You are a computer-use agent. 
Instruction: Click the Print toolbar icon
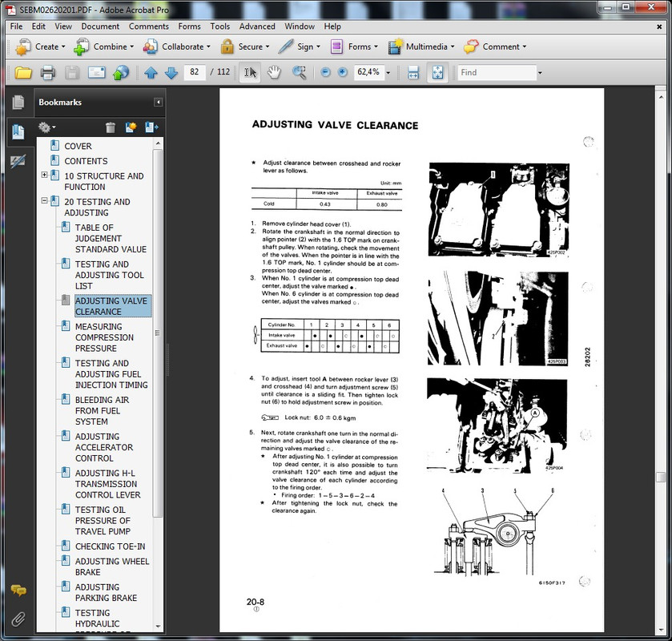pos(47,72)
